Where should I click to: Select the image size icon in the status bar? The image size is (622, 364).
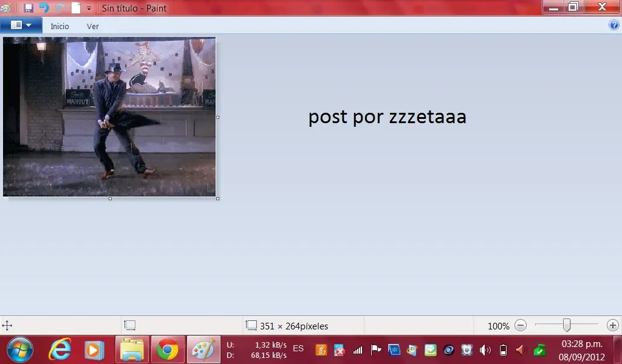click(251, 326)
